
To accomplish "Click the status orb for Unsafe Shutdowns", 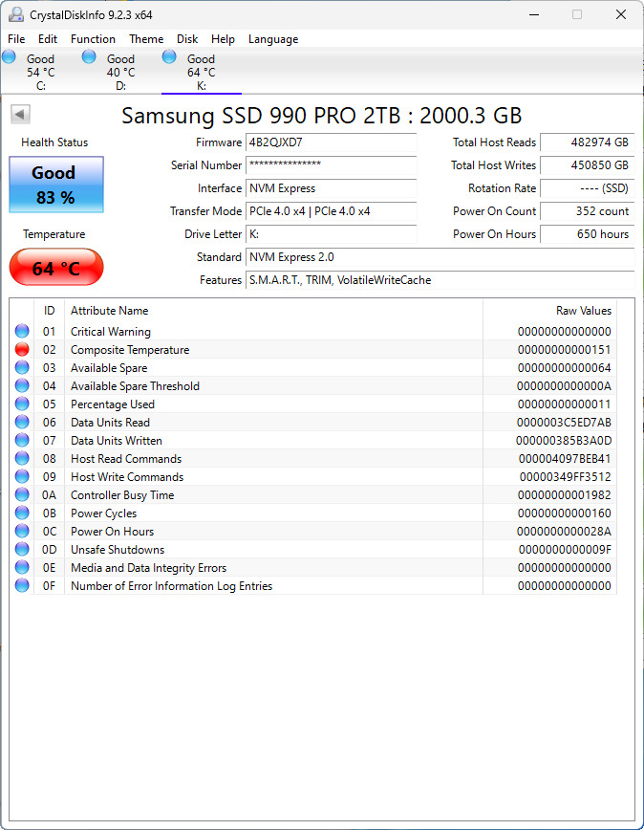I will click(22, 550).
